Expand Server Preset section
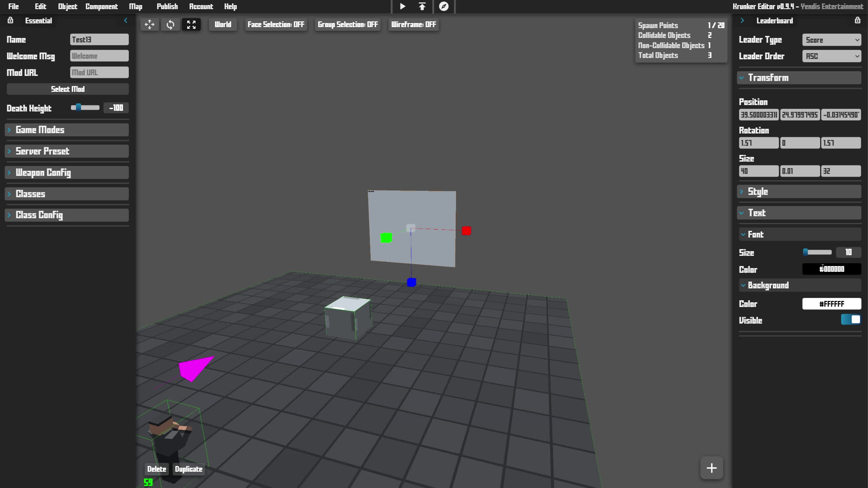This screenshot has width=868, height=488. (x=67, y=151)
